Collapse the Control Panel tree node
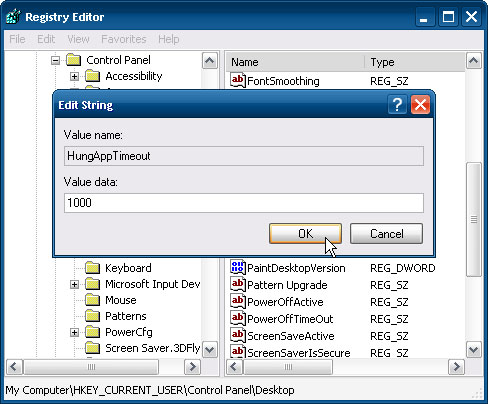The width and height of the screenshot is (488, 404). [55, 60]
